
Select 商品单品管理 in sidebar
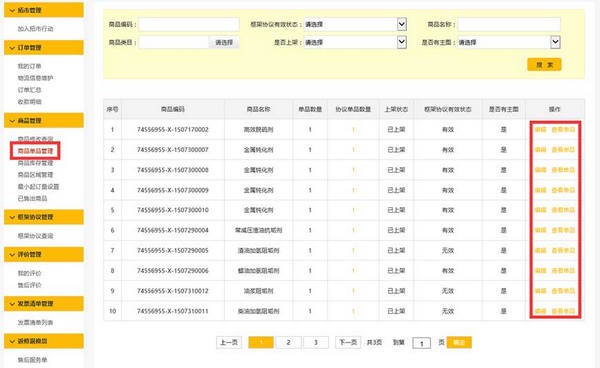pos(35,151)
